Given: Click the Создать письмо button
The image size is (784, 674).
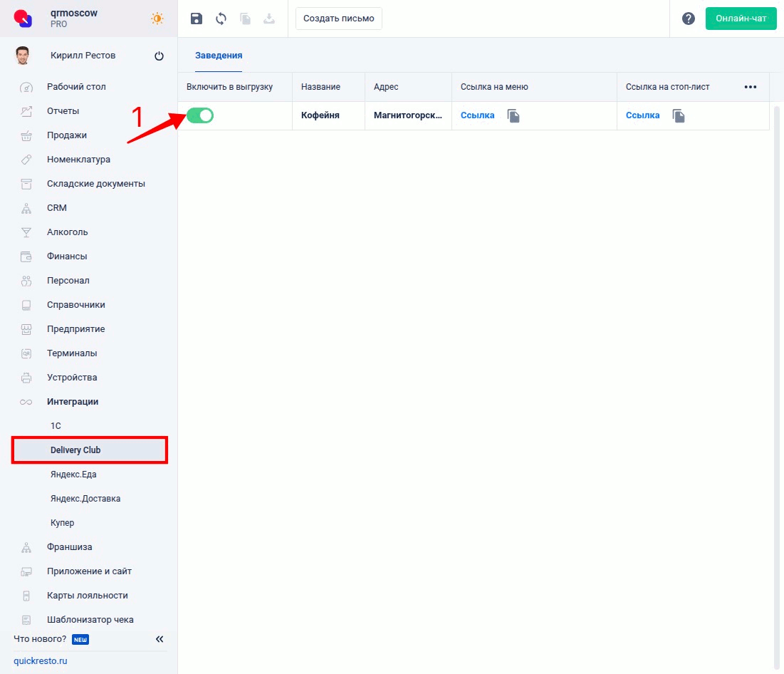Looking at the screenshot, I should click(x=338, y=19).
